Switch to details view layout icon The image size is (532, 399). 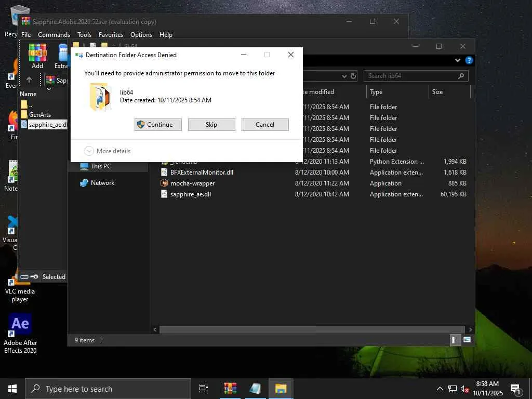tap(454, 340)
